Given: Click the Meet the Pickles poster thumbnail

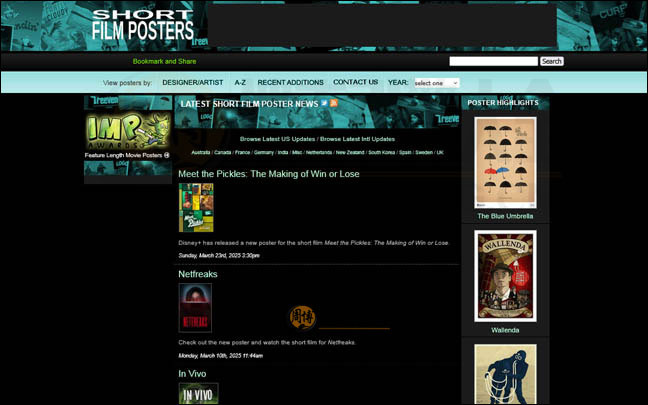Looking at the screenshot, I should click(x=196, y=207).
